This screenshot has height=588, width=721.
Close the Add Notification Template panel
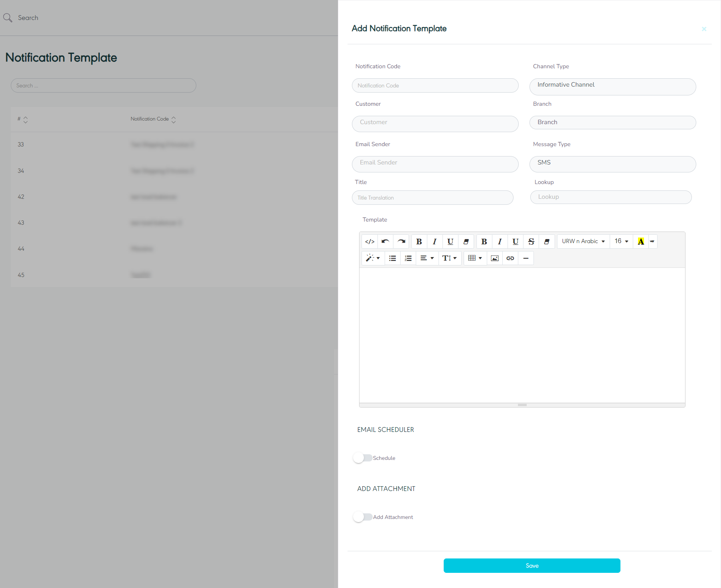pyautogui.click(x=704, y=29)
